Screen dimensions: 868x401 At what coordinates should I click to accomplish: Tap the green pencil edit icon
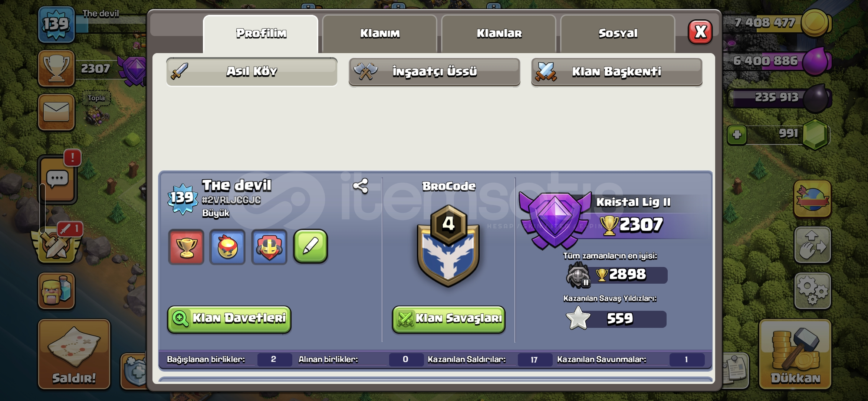pos(310,247)
